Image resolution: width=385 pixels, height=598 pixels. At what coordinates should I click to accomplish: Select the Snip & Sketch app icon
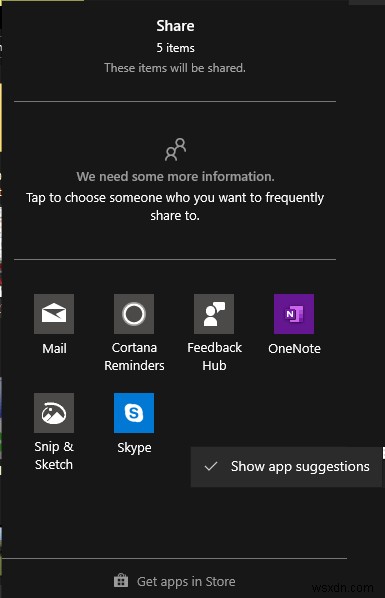point(54,413)
